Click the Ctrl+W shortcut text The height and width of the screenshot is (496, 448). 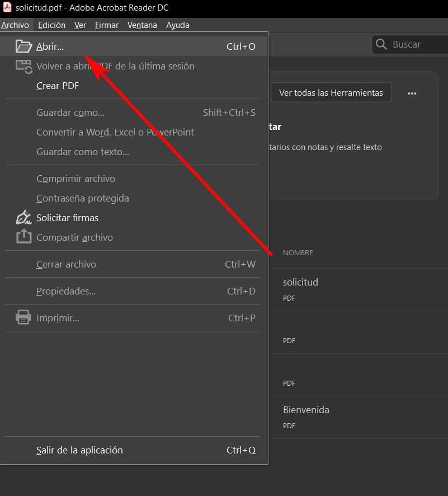tap(240, 264)
